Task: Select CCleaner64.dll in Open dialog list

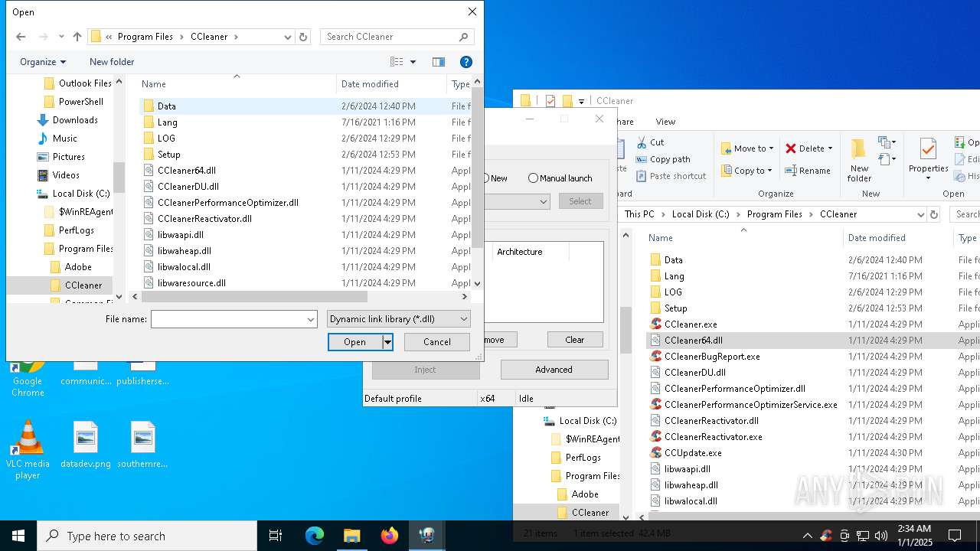Action: click(x=186, y=171)
